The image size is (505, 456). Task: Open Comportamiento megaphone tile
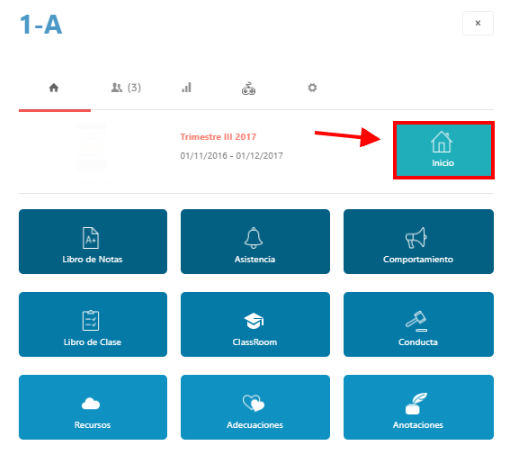coord(418,241)
